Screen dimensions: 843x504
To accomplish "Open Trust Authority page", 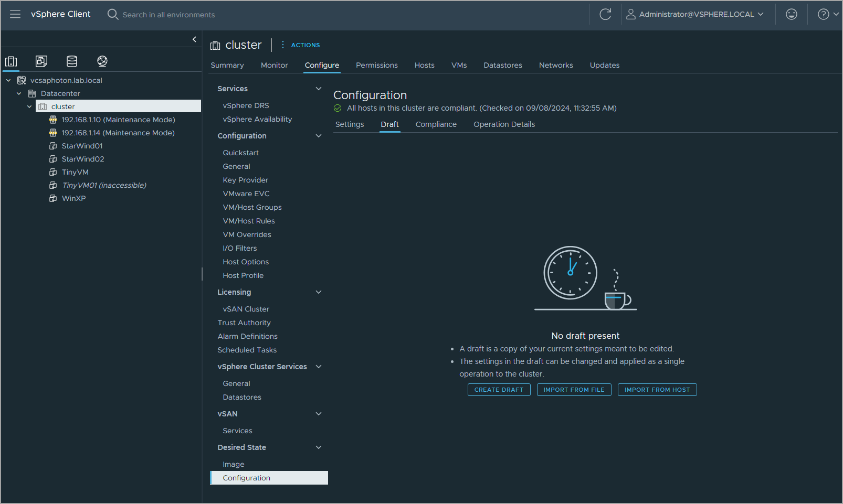I will [244, 323].
